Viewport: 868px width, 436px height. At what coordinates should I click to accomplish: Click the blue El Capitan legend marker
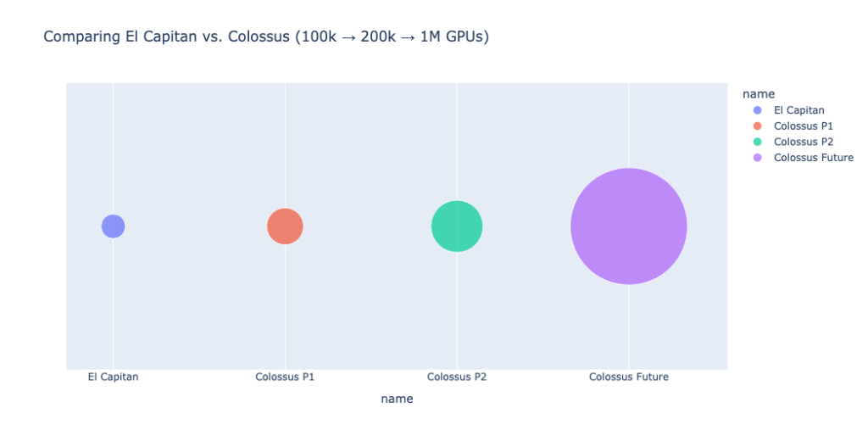(757, 110)
